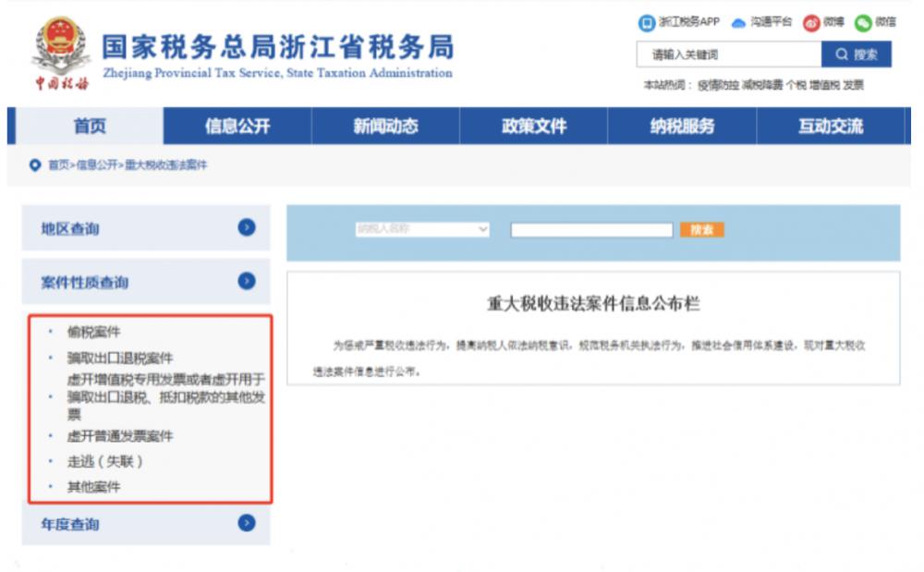924x572 pixels.
Task: Select 偷税案件 in case type list
Action: click(93, 332)
